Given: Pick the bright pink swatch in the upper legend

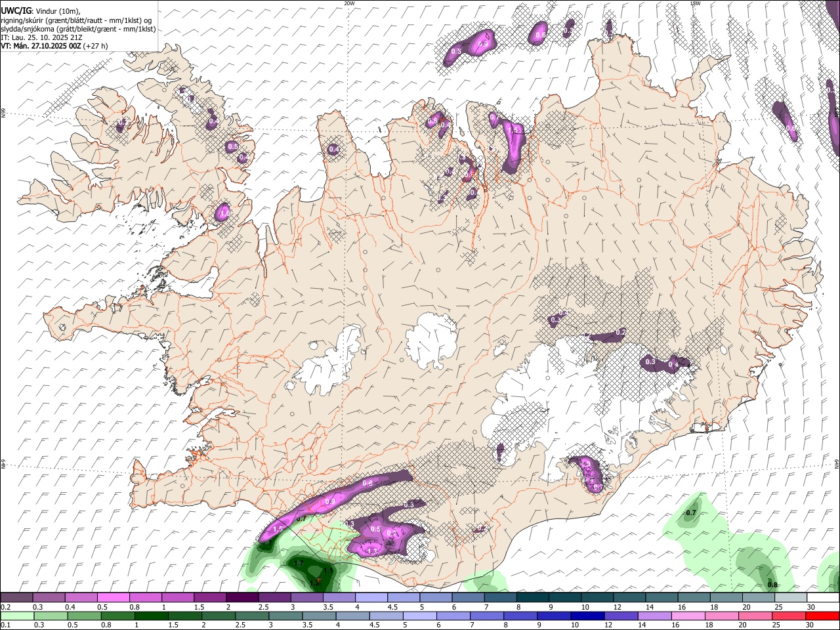Looking at the screenshot, I should click(x=113, y=598).
